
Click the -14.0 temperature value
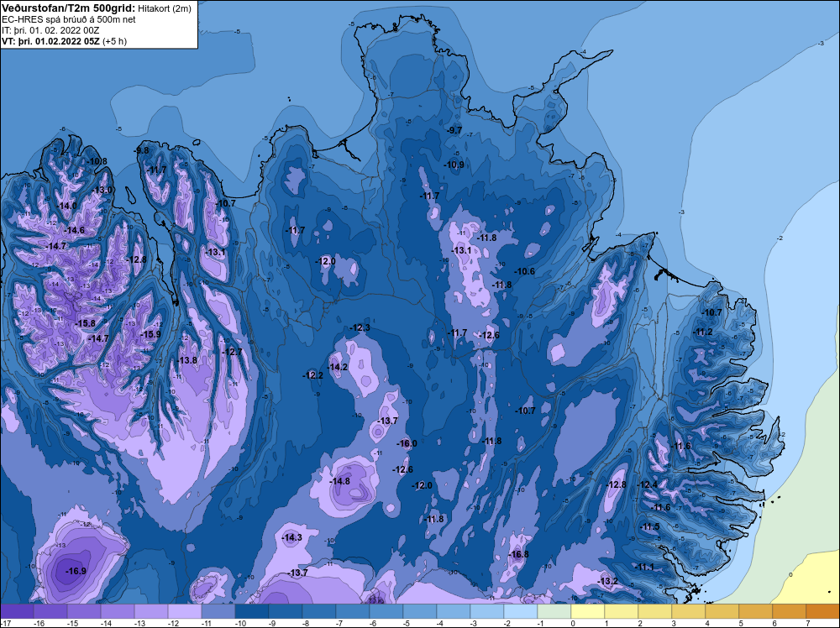pos(67,206)
